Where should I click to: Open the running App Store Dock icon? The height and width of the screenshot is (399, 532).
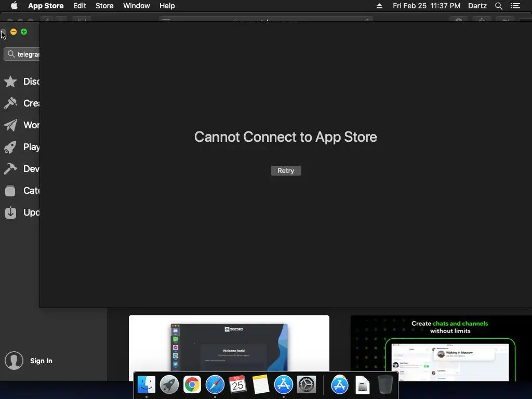[x=283, y=384]
